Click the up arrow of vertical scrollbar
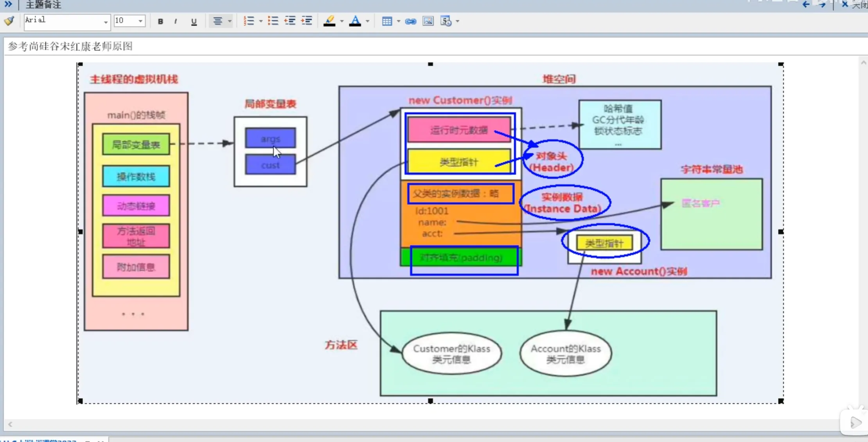This screenshot has height=442, width=868. coord(863,63)
